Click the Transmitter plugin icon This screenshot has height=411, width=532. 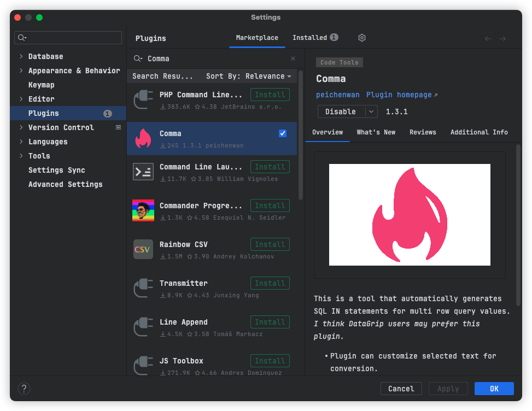tap(143, 288)
